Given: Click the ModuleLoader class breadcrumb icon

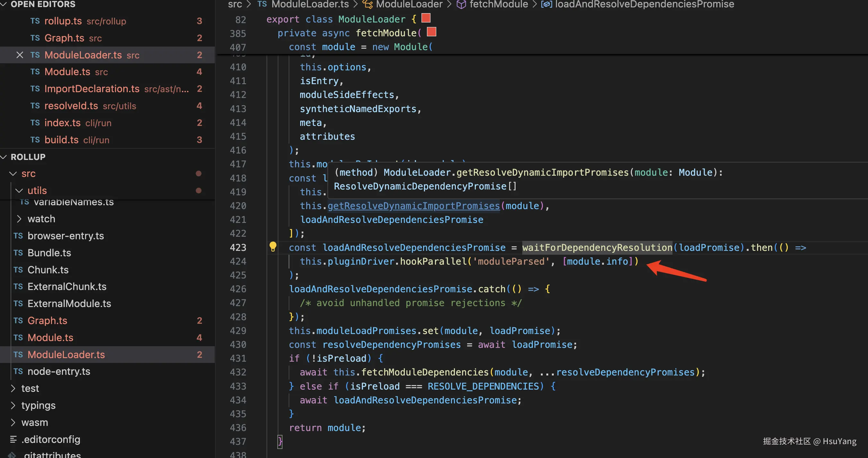Looking at the screenshot, I should click(367, 4).
